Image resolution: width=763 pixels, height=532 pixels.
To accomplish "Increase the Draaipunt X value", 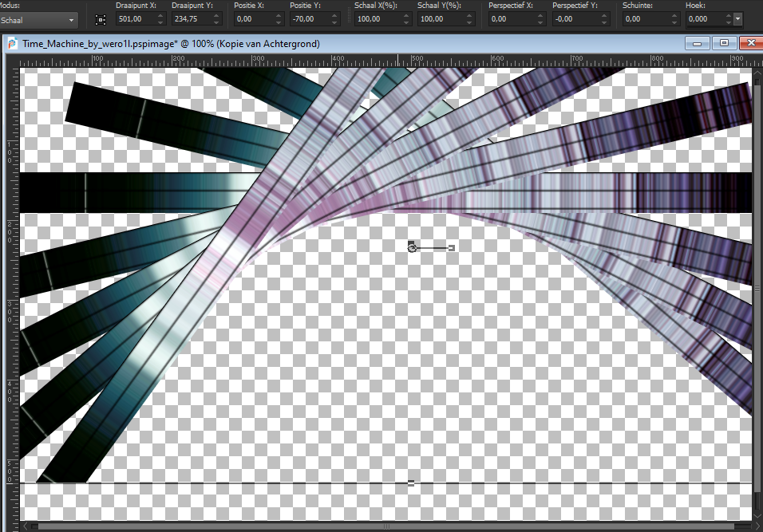I will pos(161,16).
